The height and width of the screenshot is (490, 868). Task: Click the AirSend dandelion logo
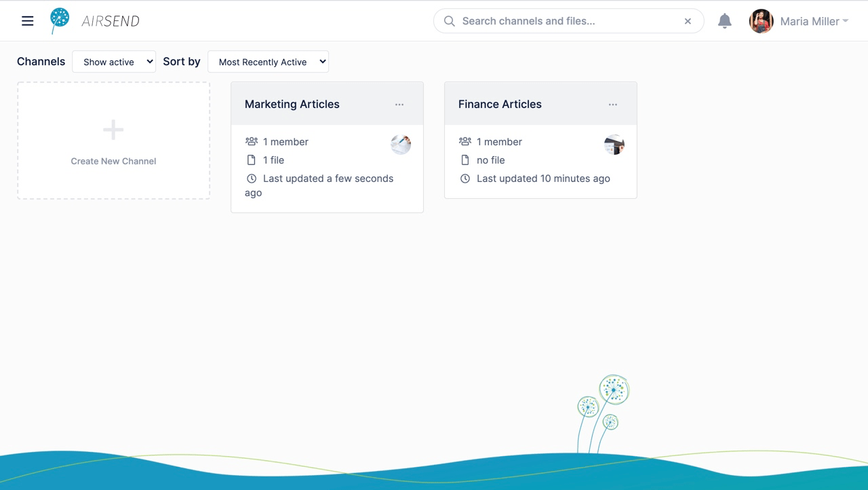click(x=60, y=21)
